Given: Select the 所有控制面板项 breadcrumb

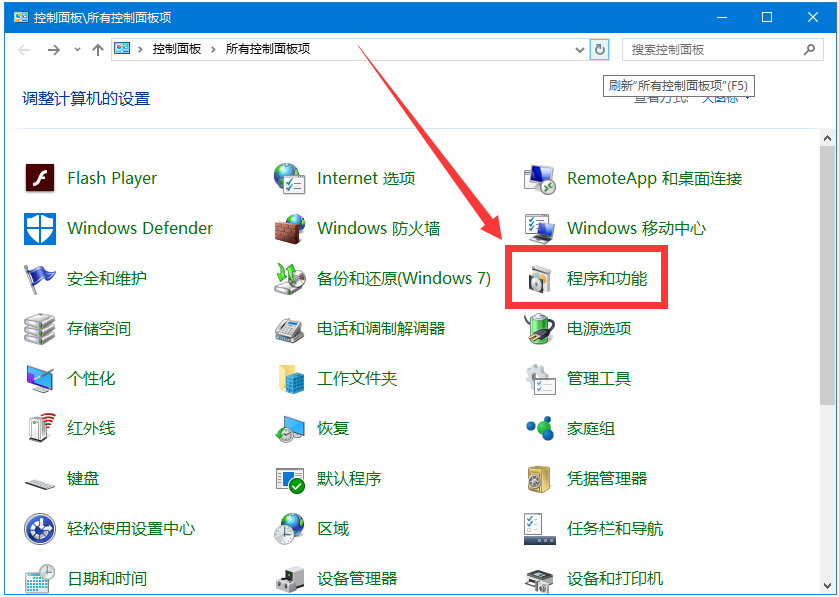Looking at the screenshot, I should coord(268,49).
